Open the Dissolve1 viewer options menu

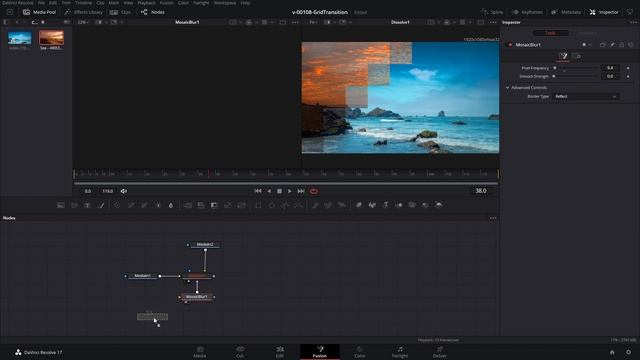[493, 22]
